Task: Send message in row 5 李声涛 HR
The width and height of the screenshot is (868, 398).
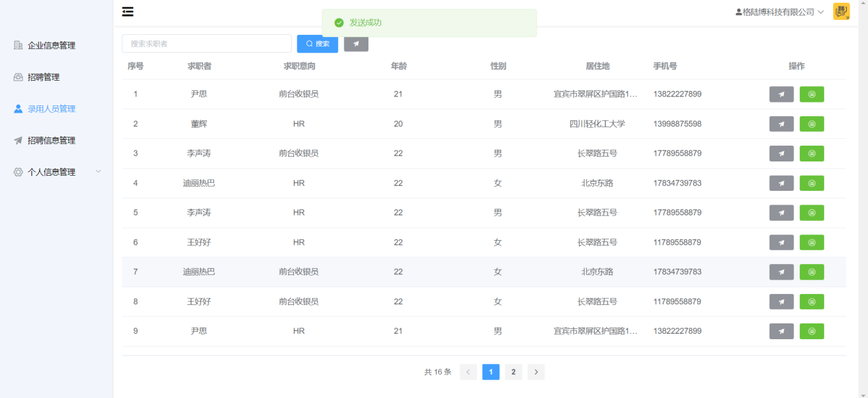Action: tap(781, 213)
